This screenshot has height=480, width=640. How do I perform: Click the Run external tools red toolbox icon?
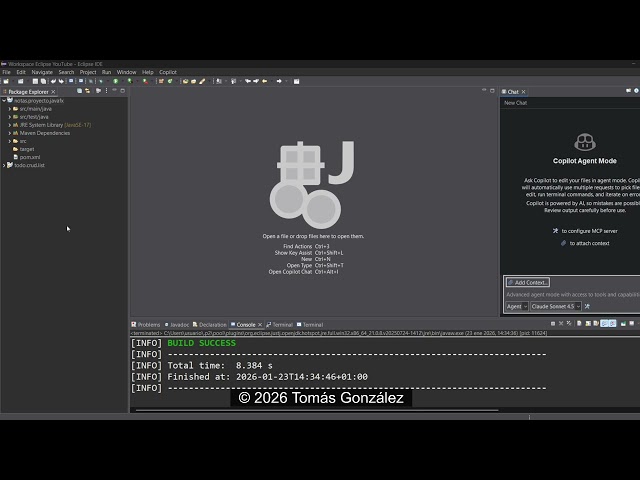tap(145, 81)
